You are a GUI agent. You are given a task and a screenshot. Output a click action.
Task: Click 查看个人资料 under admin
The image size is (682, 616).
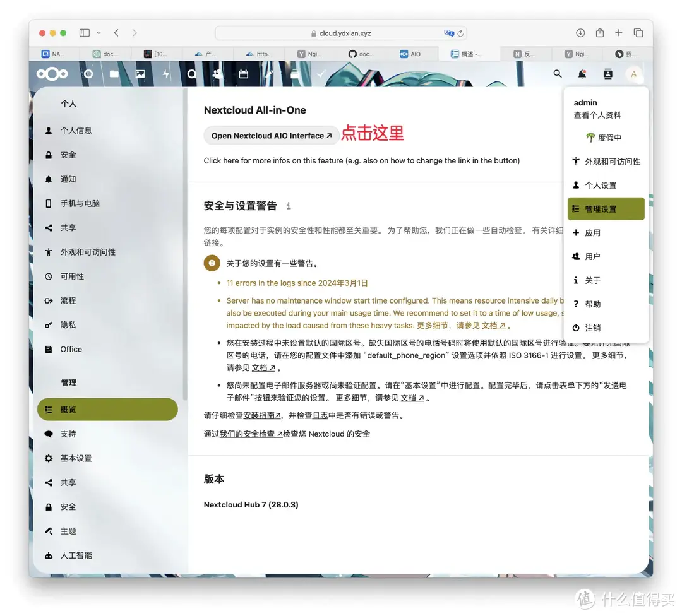[597, 115]
